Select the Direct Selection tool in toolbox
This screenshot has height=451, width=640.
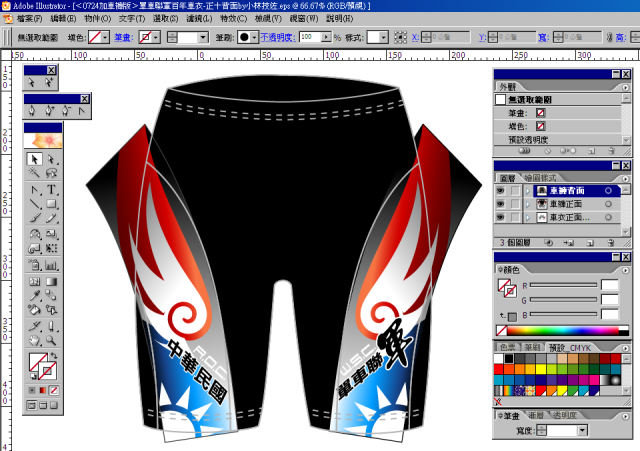[51, 159]
